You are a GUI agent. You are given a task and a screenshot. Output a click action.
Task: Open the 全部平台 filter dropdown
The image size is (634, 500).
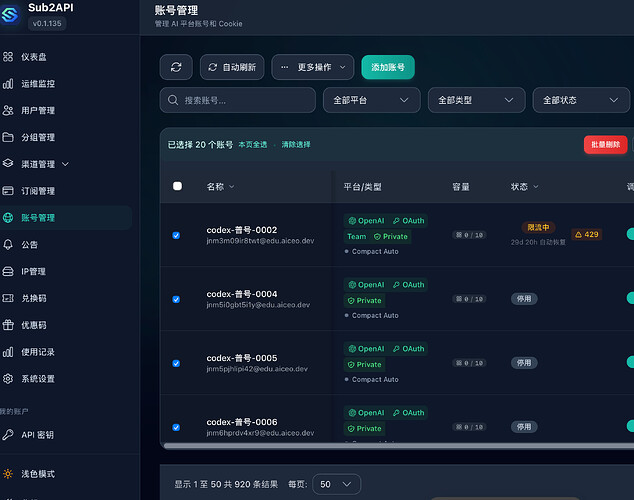click(x=372, y=100)
